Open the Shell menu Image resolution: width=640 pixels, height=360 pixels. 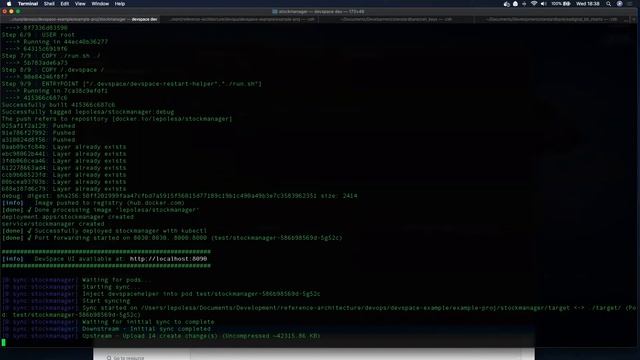pyautogui.click(x=49, y=4)
